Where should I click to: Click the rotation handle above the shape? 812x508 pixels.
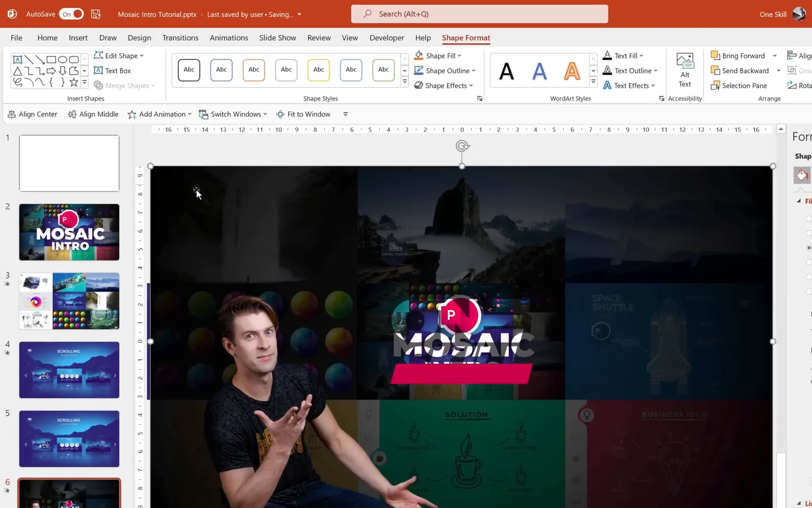click(x=462, y=146)
